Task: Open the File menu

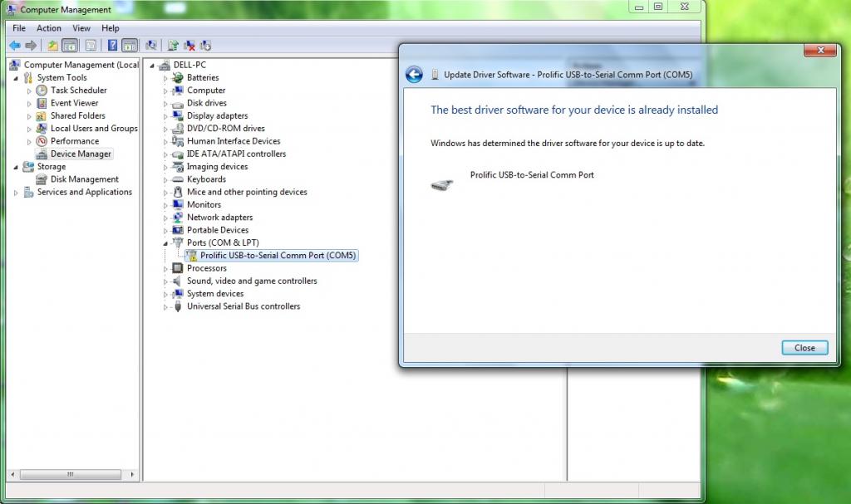Action: pos(19,28)
